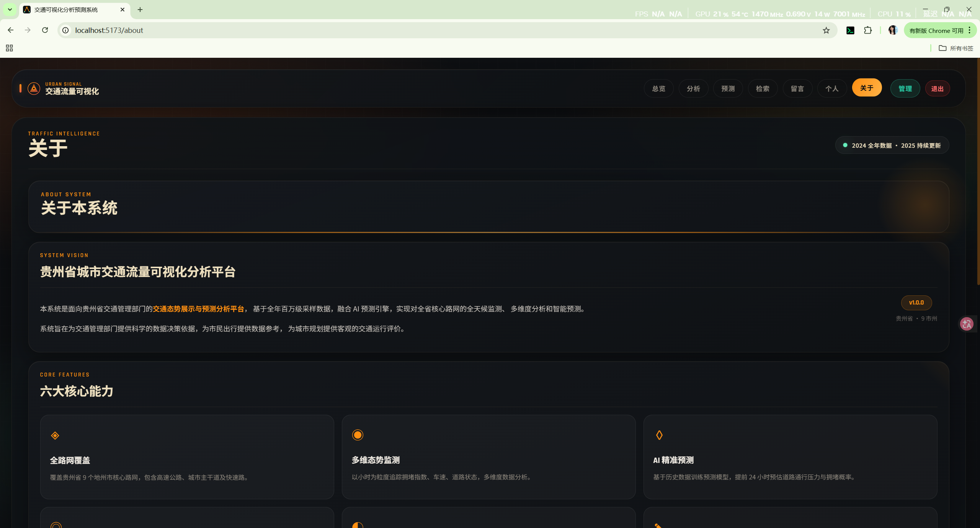Click the terminal extension icon in toolbar
980x528 pixels.
(x=850, y=30)
